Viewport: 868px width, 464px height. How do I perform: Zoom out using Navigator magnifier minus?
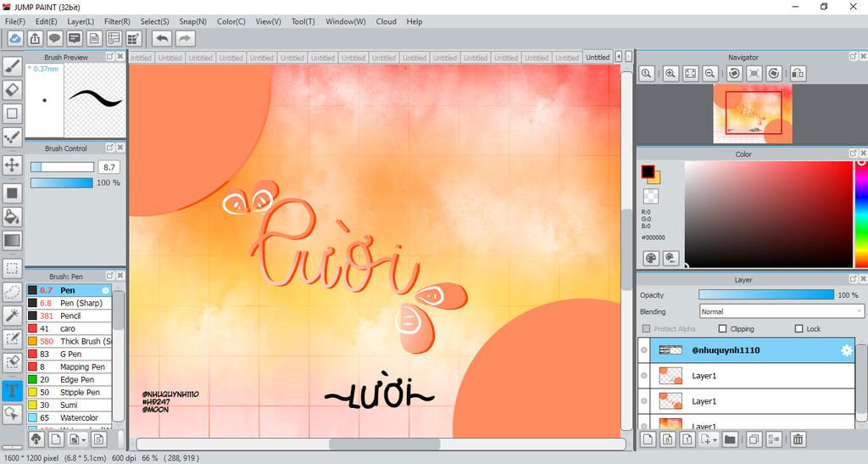tap(709, 73)
